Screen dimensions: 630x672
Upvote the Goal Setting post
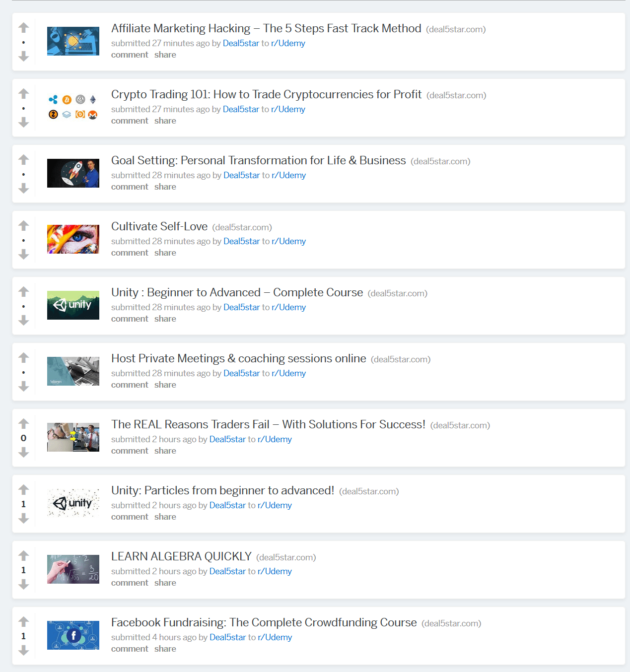tap(23, 160)
